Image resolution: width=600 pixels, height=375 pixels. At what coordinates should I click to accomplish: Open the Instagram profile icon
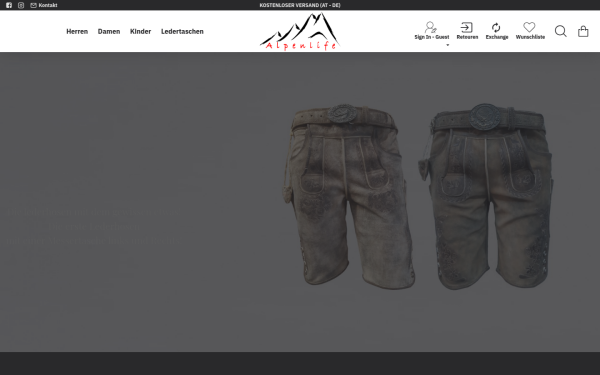[x=21, y=5]
